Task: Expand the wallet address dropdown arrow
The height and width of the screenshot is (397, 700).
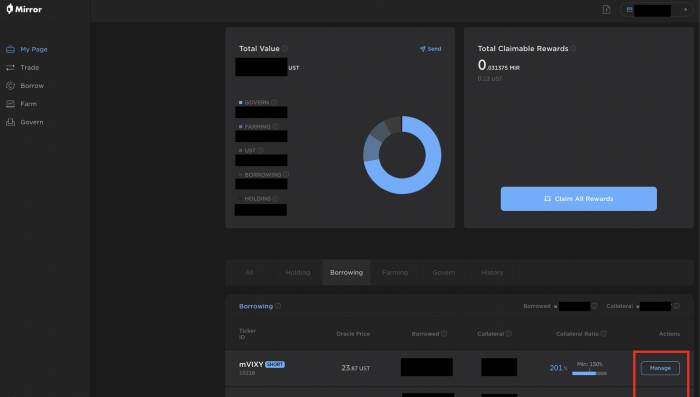Action: (685, 9)
